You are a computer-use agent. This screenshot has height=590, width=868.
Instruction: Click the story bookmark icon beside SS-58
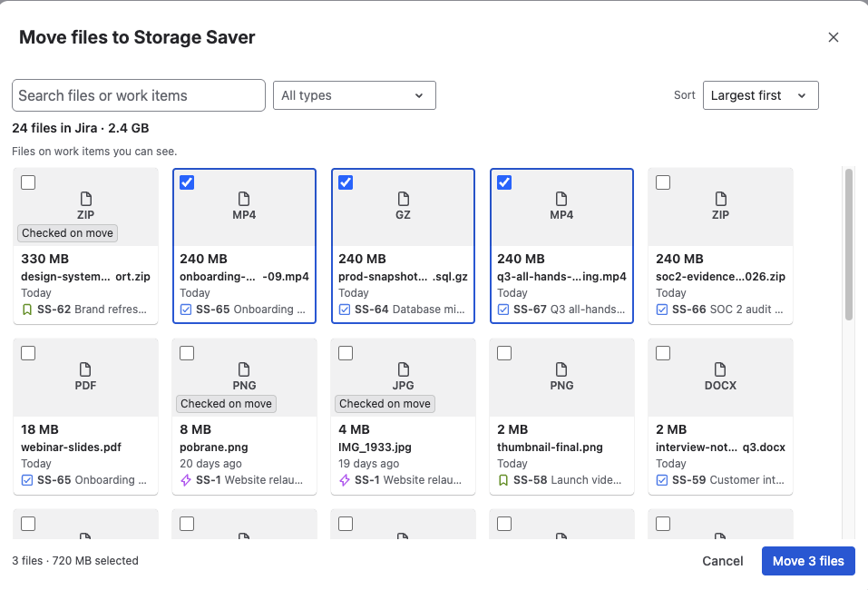(x=503, y=480)
